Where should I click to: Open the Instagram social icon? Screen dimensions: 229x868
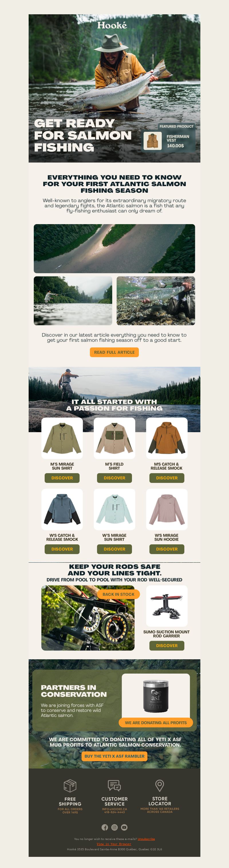pos(114,827)
